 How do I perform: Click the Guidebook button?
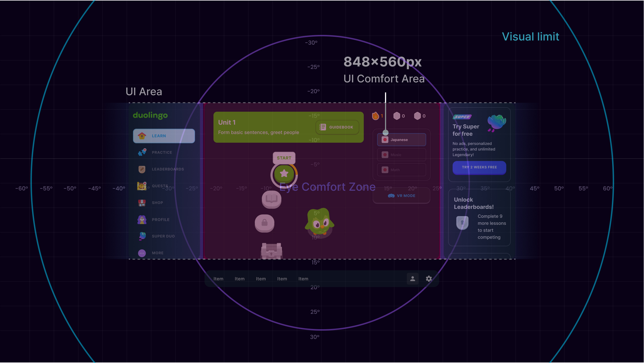(x=337, y=127)
